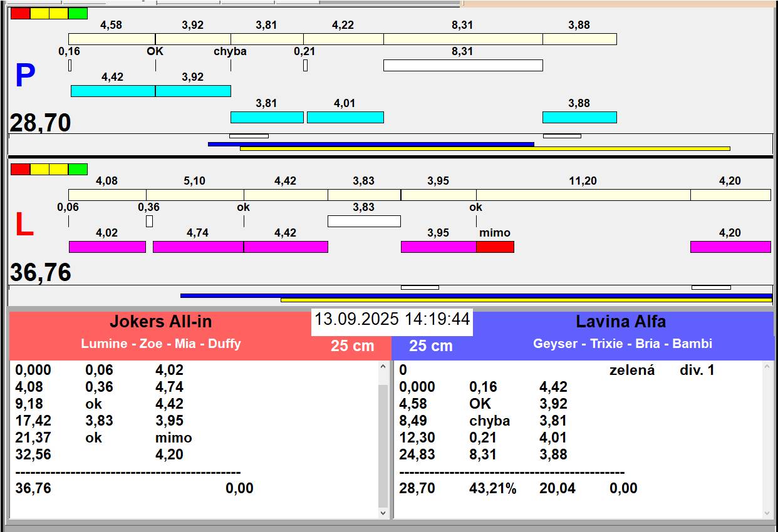Click the blue letter P lane marker

click(25, 76)
